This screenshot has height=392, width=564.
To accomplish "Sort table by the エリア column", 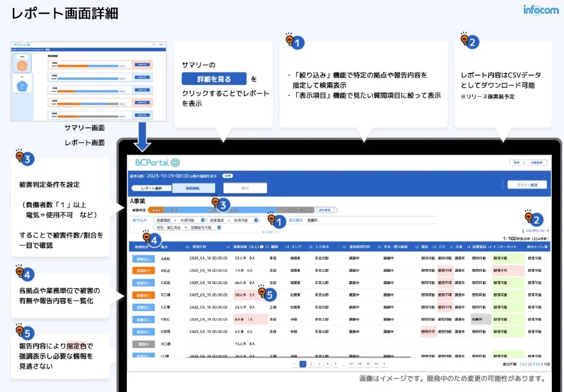I will 290,247.
